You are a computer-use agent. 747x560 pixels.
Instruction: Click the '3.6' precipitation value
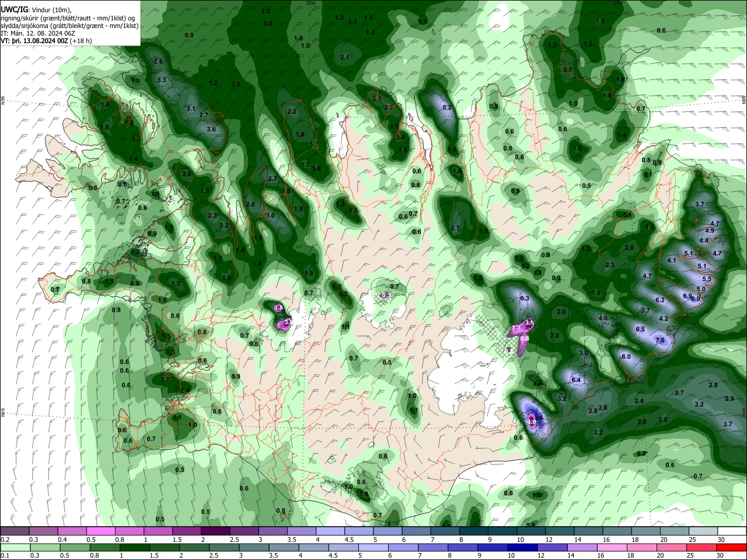(211, 129)
